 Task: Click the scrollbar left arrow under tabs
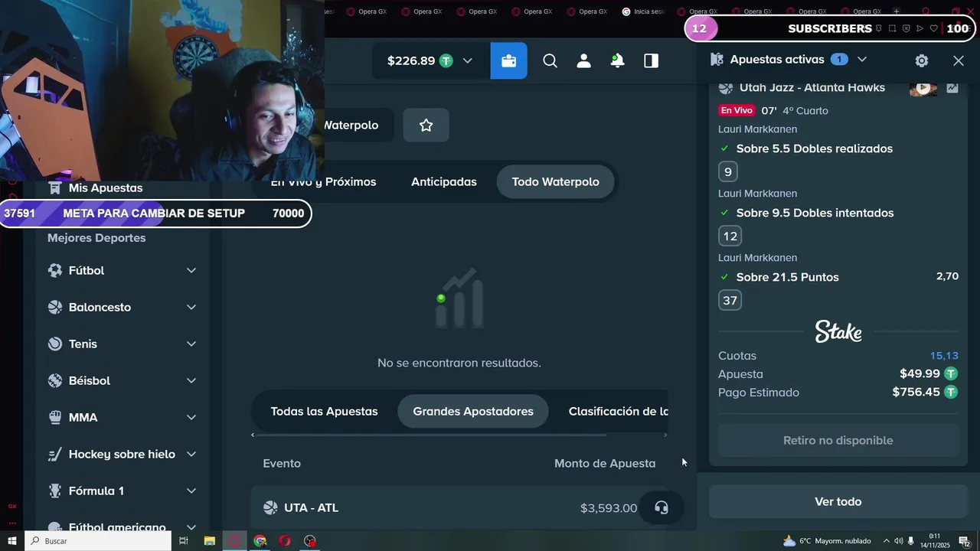[x=253, y=435]
